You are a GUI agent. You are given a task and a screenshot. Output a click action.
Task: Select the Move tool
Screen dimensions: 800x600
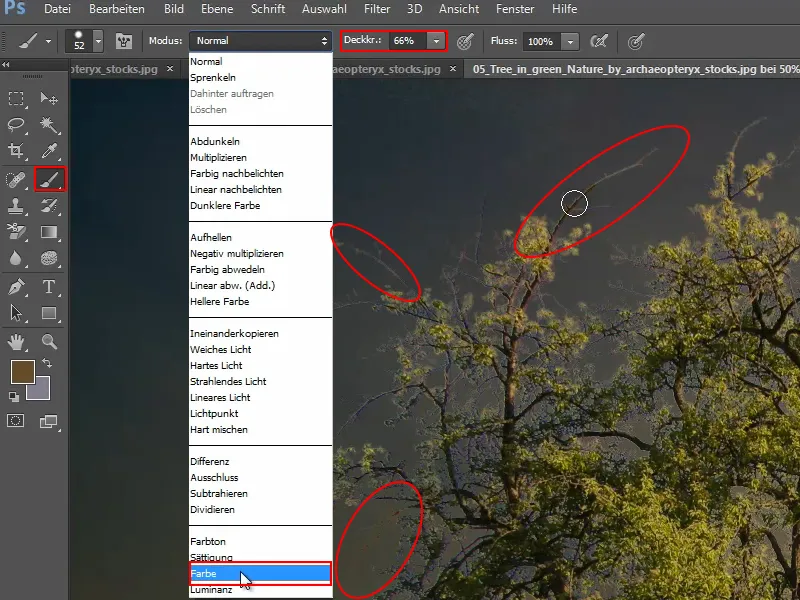(x=49, y=98)
